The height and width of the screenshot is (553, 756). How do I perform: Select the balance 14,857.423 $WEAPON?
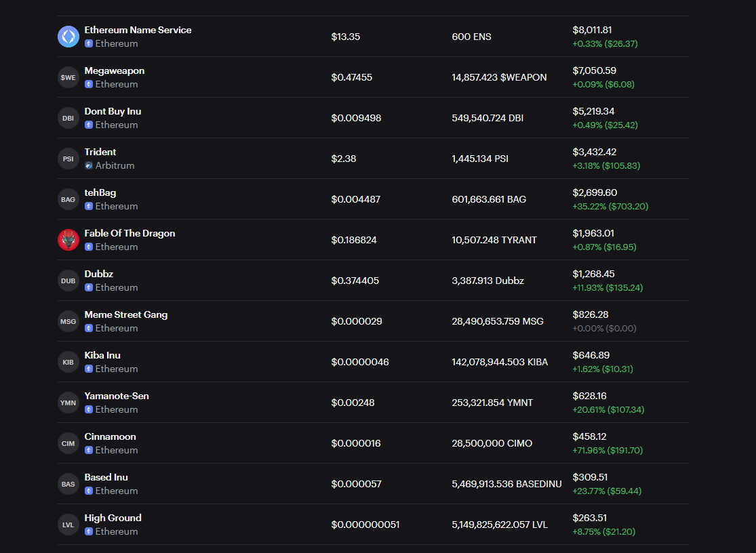pyautogui.click(x=500, y=77)
